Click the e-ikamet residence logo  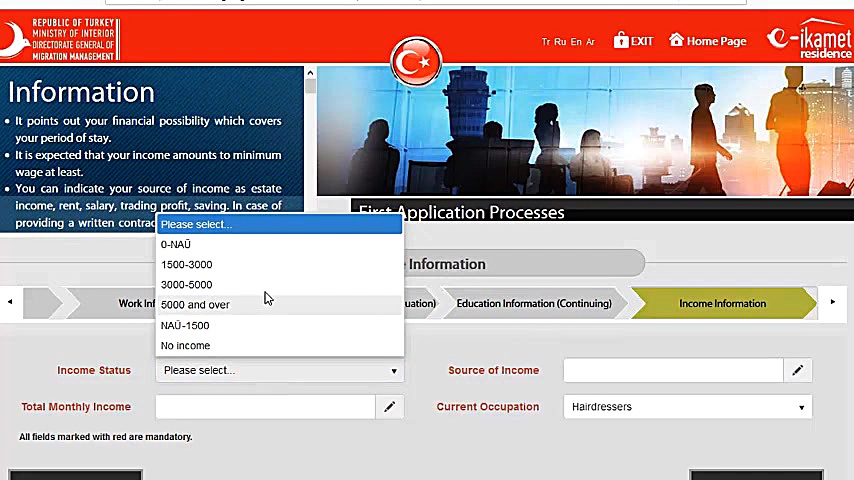(x=809, y=38)
